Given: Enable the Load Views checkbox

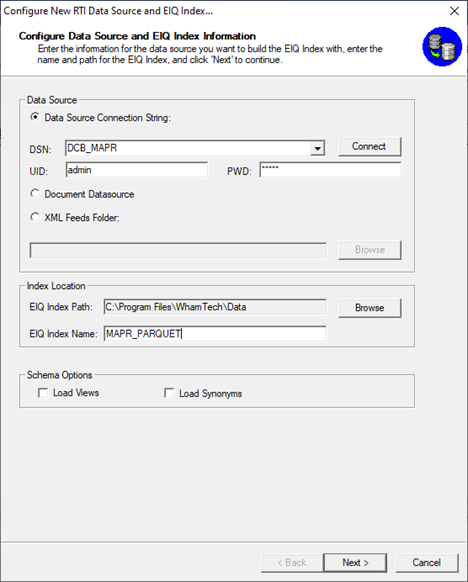Looking at the screenshot, I should (43, 393).
